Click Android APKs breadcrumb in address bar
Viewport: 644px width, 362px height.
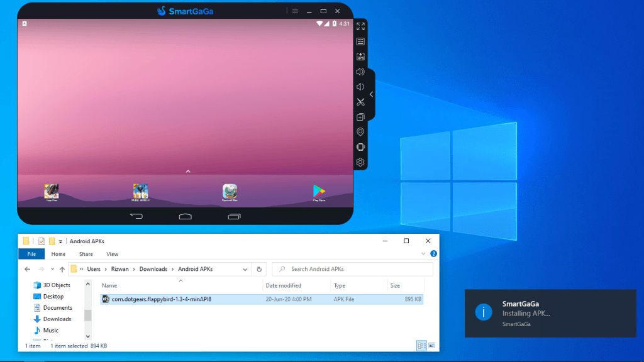click(195, 269)
